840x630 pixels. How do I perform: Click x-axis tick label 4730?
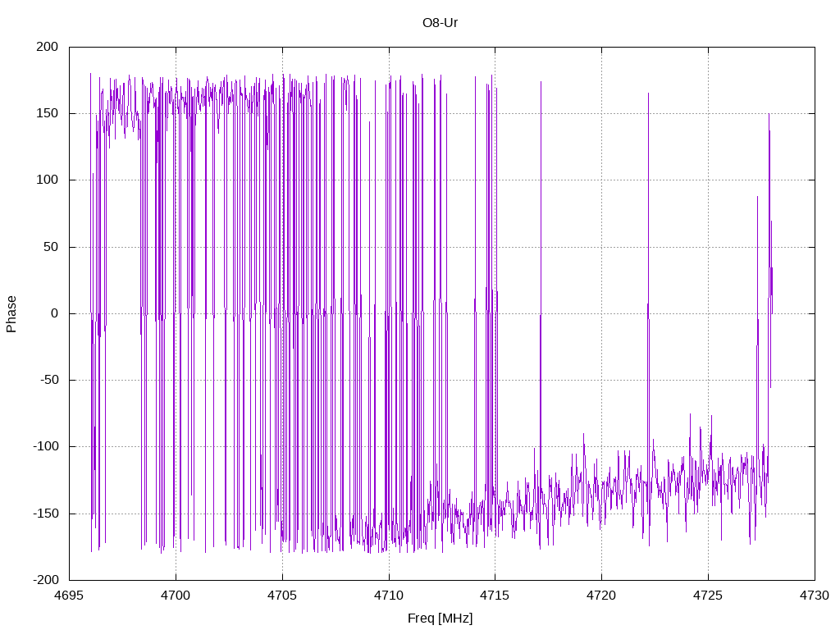coord(815,596)
